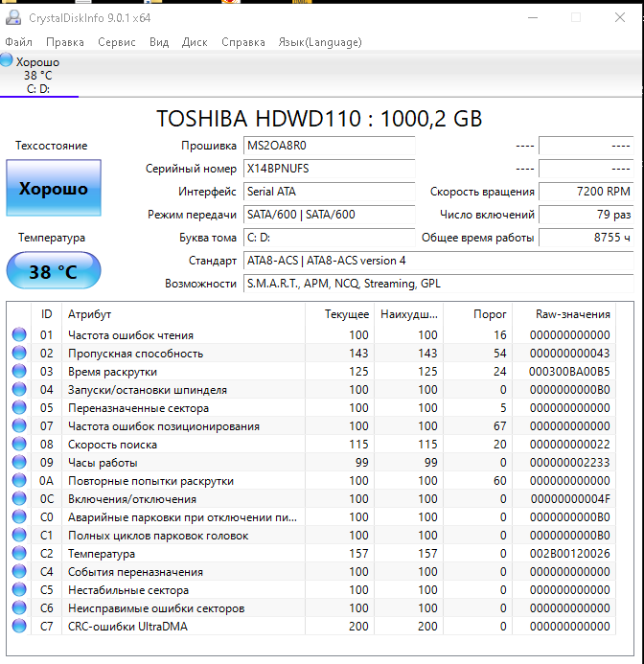The image size is (644, 664).
Task: Click the Текущее column header
Action: (x=340, y=313)
